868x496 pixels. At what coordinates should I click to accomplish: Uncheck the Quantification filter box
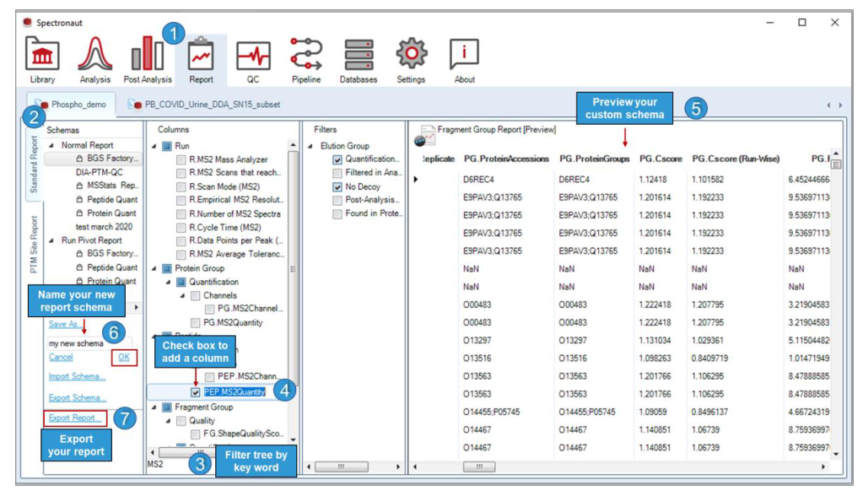click(x=337, y=160)
